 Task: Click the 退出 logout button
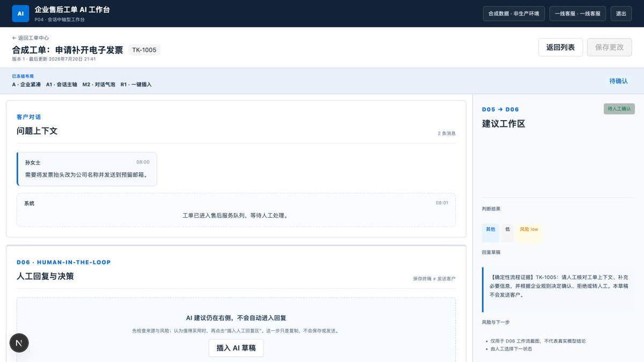[621, 13]
